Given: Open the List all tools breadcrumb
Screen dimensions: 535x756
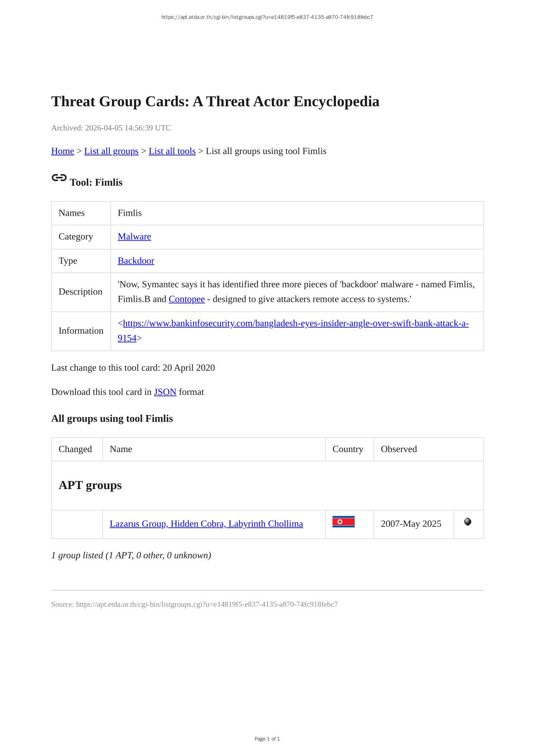Looking at the screenshot, I should 172,151.
